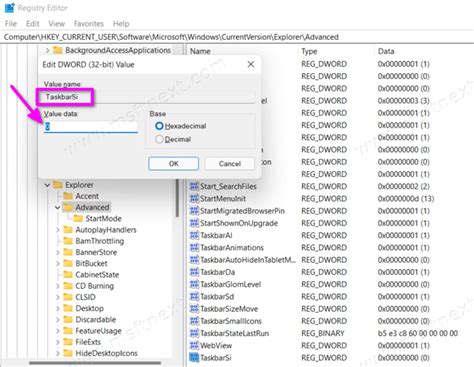Expand the BitBucket key
Viewport: 474px width, 367px height.
point(57,263)
